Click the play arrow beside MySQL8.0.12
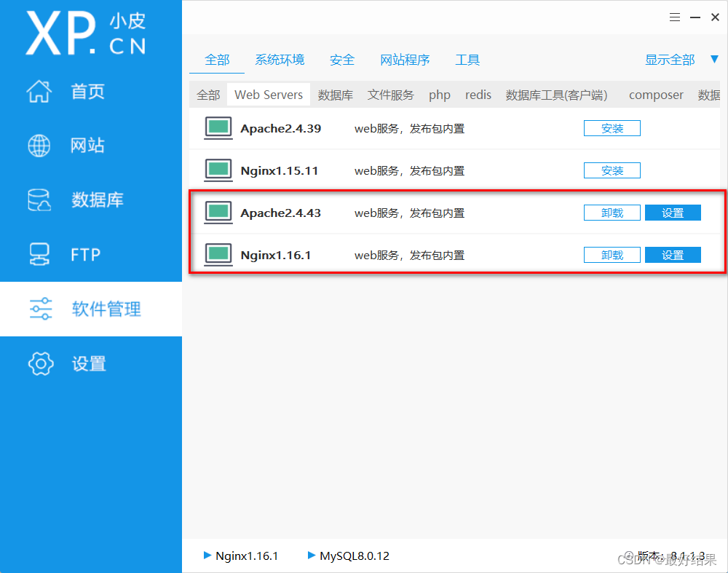The width and height of the screenshot is (728, 573). (312, 555)
